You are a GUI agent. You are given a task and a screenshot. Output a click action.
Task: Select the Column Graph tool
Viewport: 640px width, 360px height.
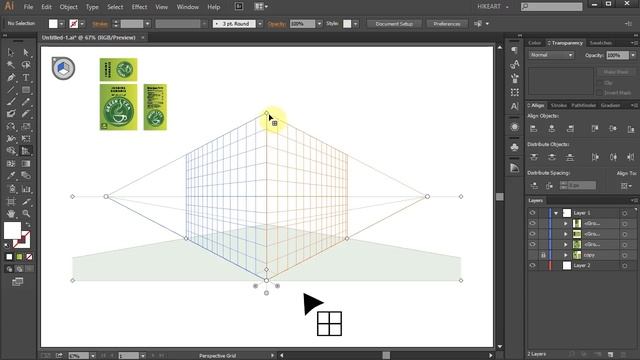pyautogui.click(x=26, y=189)
